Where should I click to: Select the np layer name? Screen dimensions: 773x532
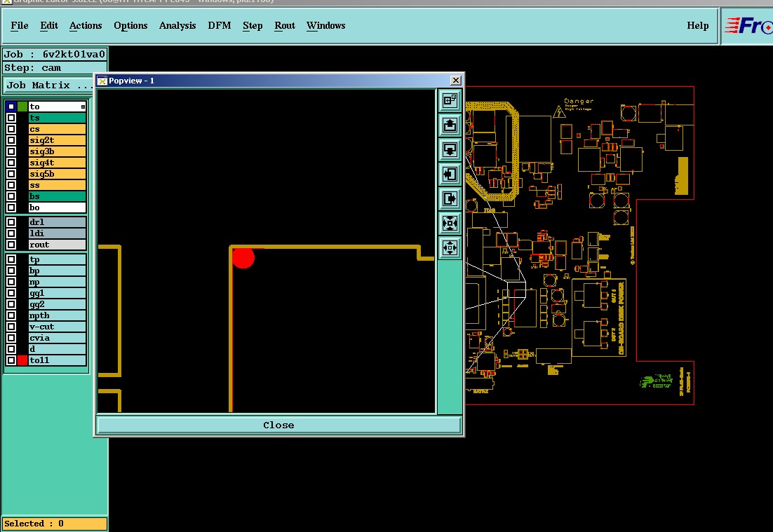pos(58,282)
